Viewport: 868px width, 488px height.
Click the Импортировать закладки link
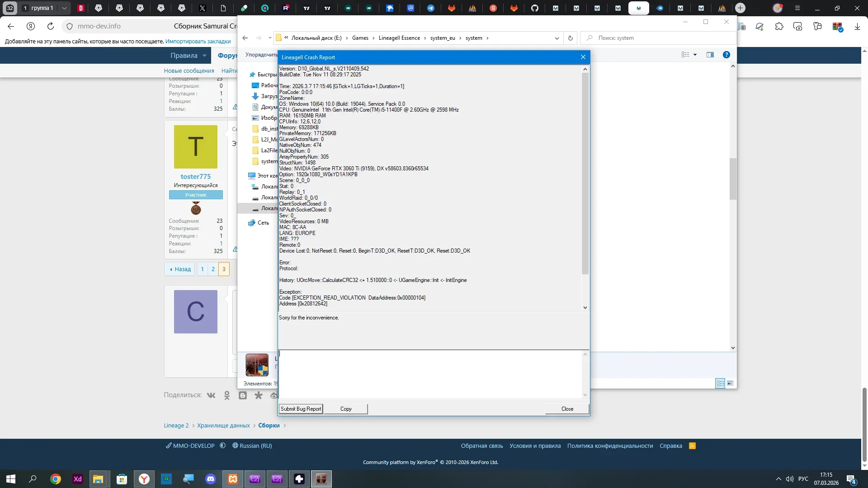pos(198,42)
